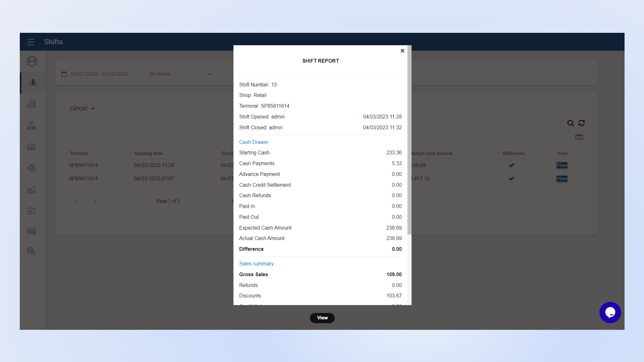Click the search magnifier icon
The height and width of the screenshot is (362, 644).
(570, 123)
